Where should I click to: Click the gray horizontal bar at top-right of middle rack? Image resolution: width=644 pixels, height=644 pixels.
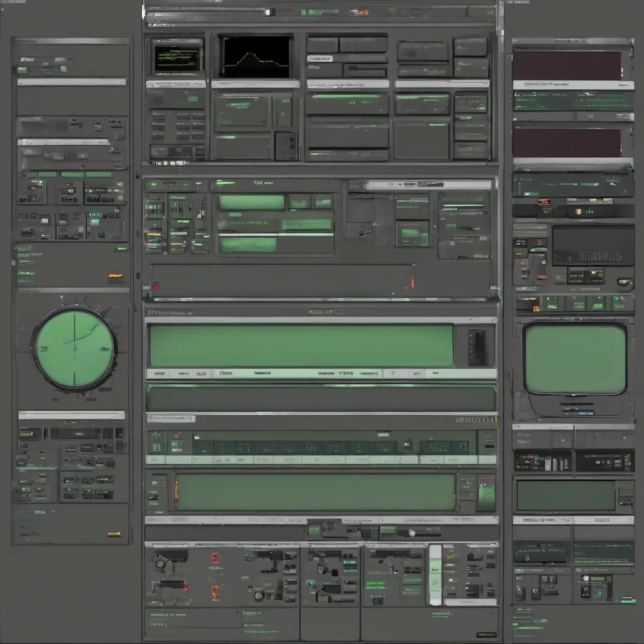[429, 185]
